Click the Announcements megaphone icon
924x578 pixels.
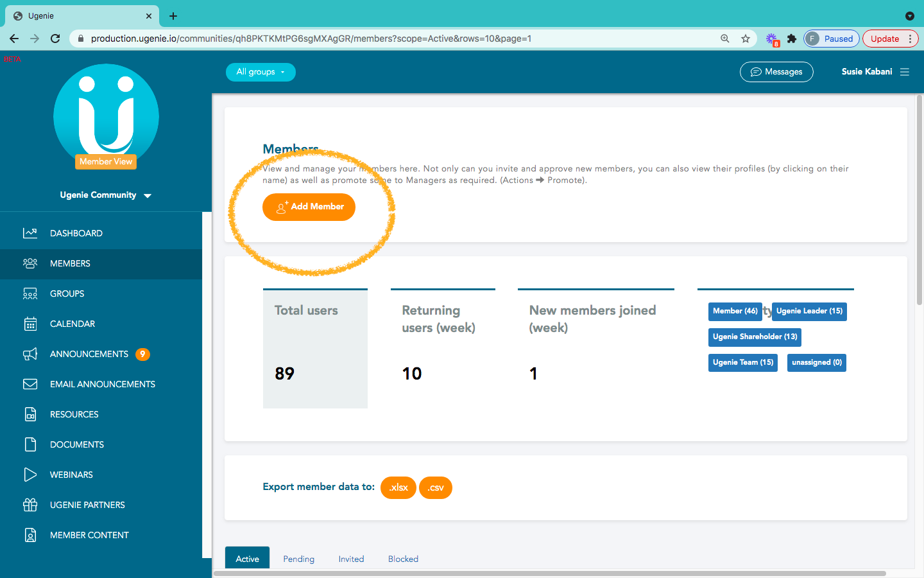(30, 354)
